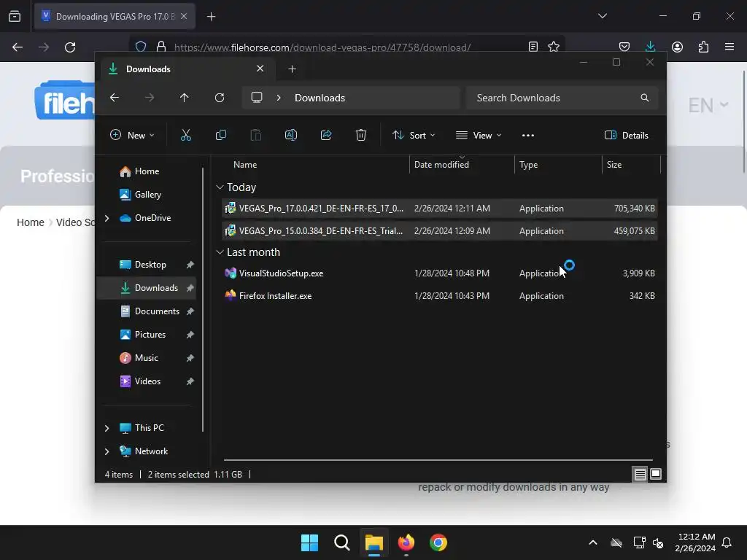Collapse the Last month group

click(x=220, y=252)
